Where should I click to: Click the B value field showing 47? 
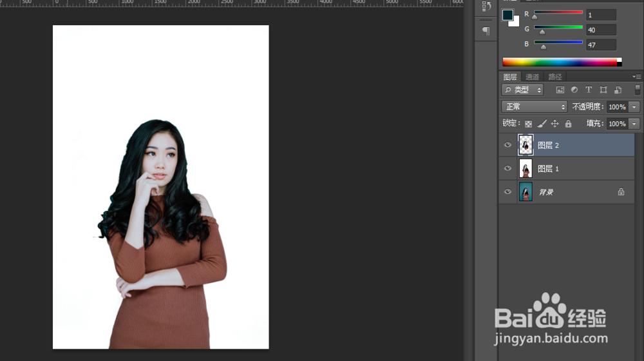(601, 44)
